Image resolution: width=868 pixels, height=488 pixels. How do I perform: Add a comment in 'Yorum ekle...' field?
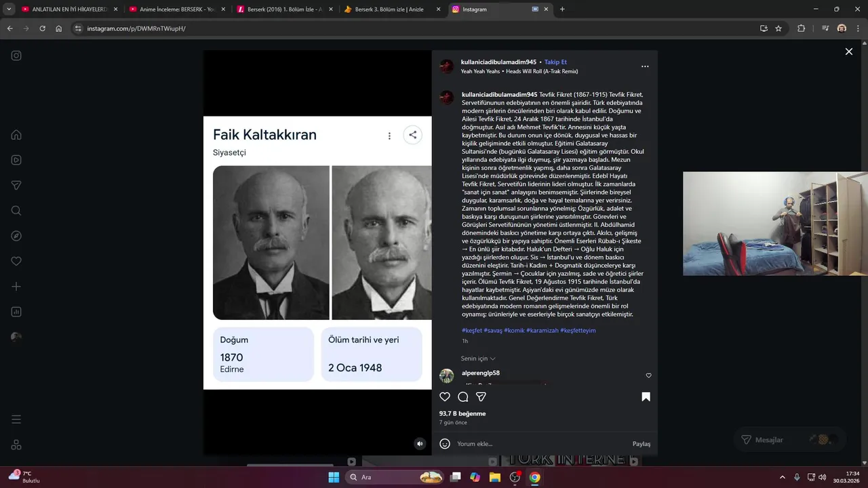(541, 444)
